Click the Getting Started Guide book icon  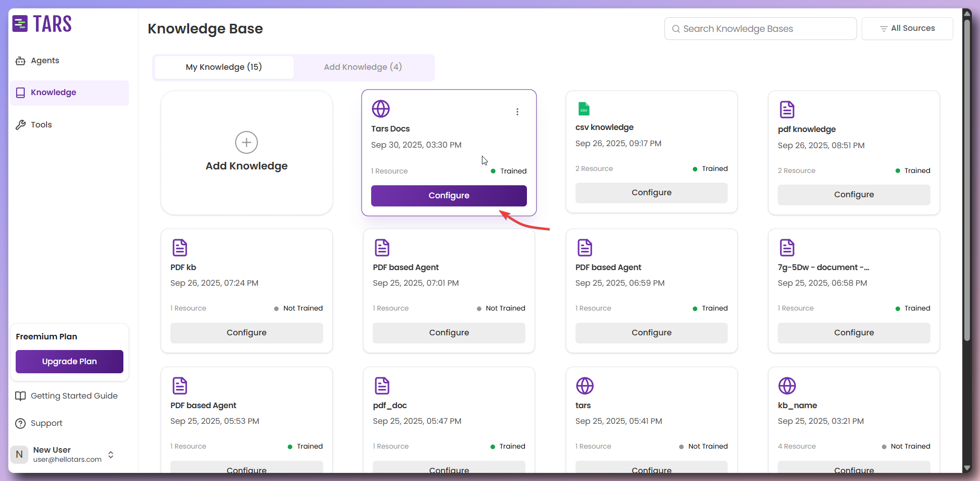20,396
